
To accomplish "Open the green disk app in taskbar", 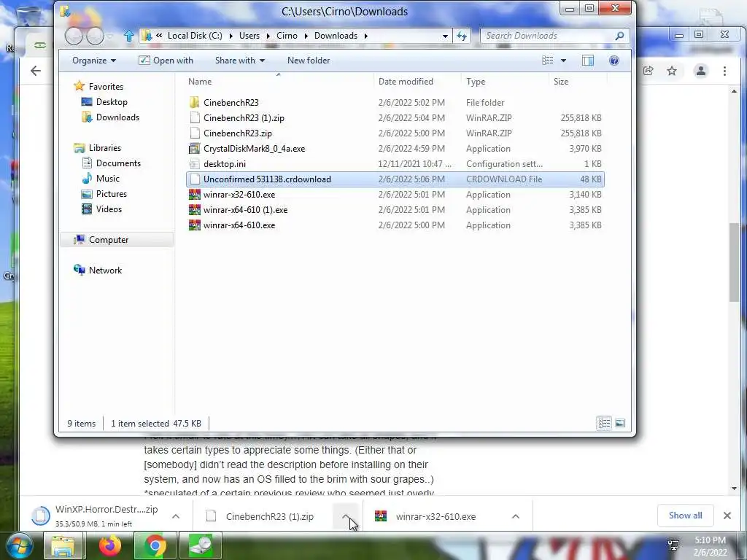I will point(201,545).
